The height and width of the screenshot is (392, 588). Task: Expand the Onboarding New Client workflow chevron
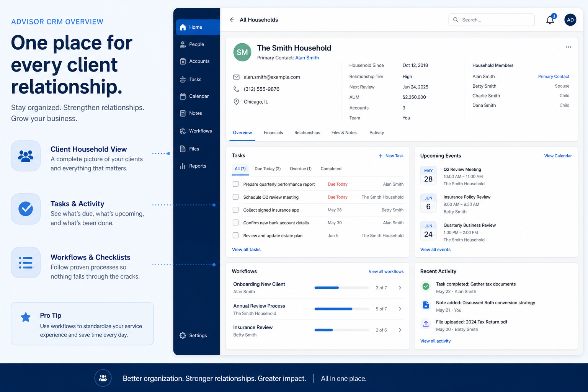click(x=400, y=287)
